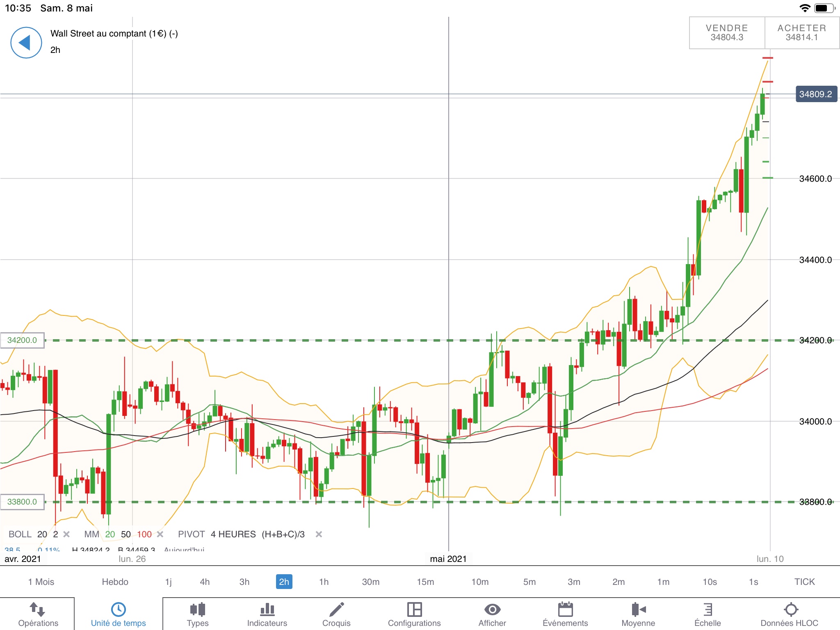Select the Croquis pencil tool

click(x=336, y=610)
